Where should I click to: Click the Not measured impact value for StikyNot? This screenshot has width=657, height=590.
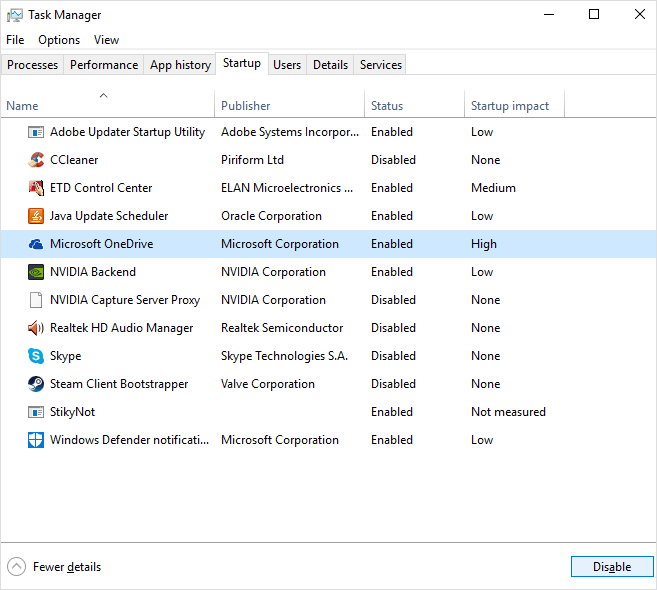tap(508, 412)
